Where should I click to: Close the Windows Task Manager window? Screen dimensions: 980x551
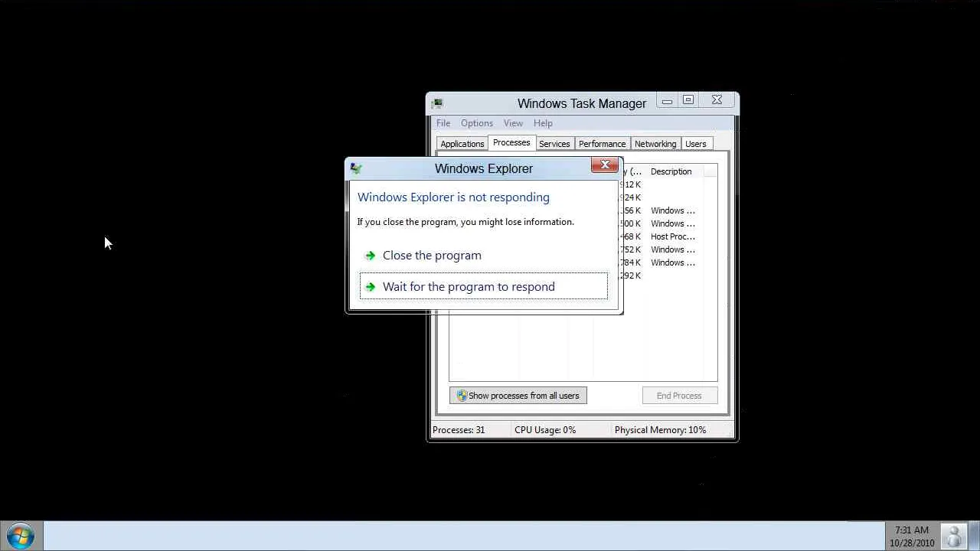(x=717, y=100)
